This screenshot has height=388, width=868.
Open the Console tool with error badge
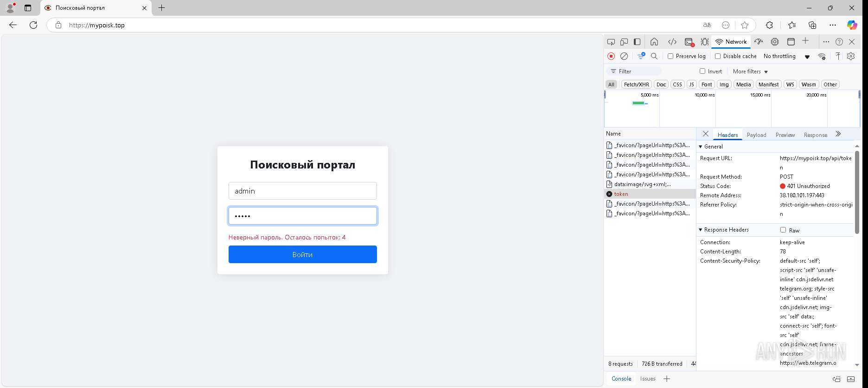[x=689, y=42]
